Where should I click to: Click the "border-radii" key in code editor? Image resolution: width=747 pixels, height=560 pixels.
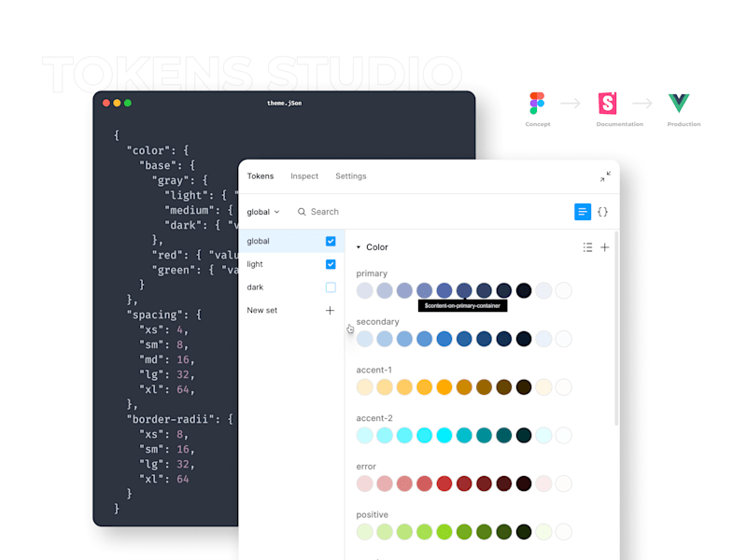(x=170, y=419)
